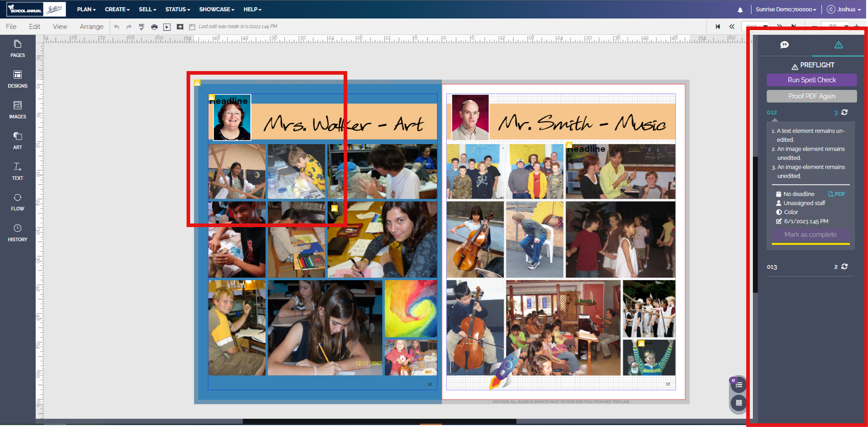The width and height of the screenshot is (868, 427).
Task: Open the Joshua user dropdown
Action: pyautogui.click(x=844, y=9)
